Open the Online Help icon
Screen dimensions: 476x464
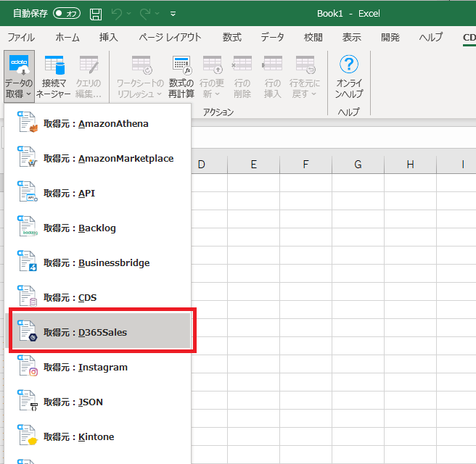pyautogui.click(x=350, y=77)
